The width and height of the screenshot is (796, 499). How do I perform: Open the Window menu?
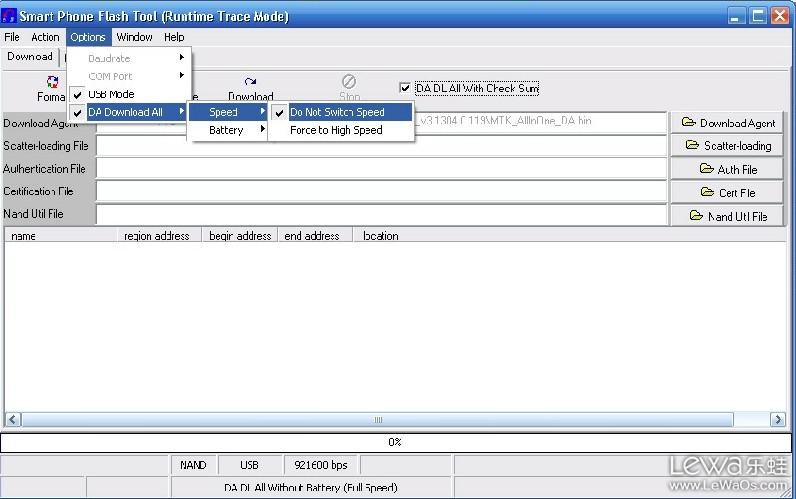click(x=134, y=37)
